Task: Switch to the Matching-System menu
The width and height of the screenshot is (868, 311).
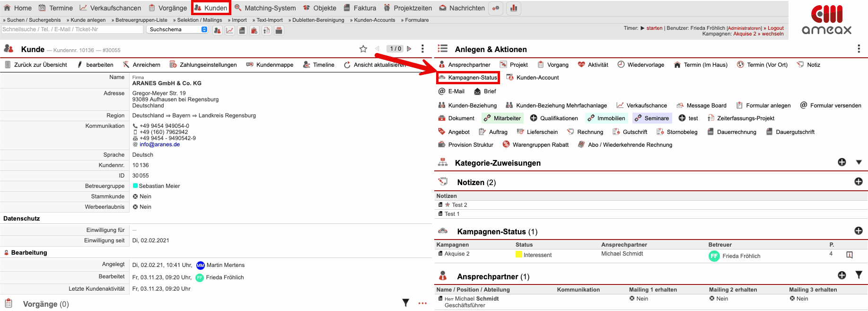Action: pos(265,8)
